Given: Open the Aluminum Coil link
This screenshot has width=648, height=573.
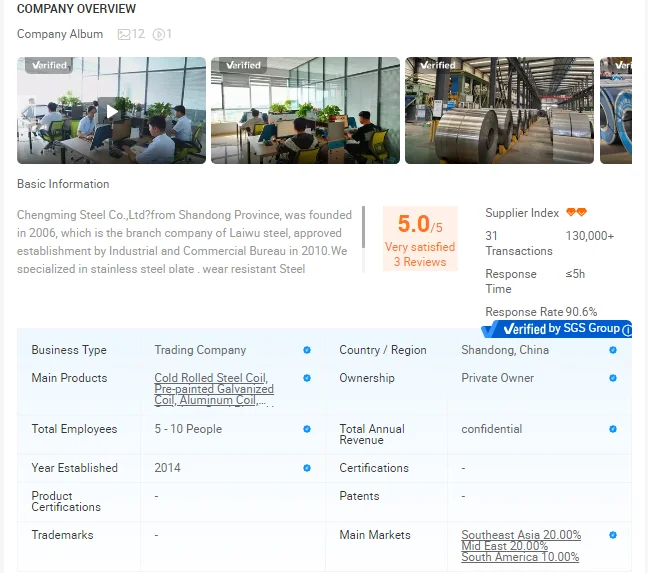Looking at the screenshot, I should [x=217, y=400].
